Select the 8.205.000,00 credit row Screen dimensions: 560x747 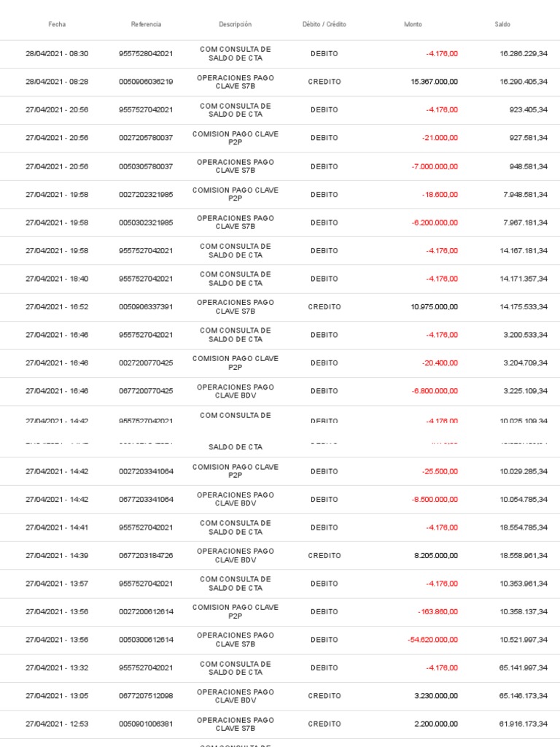point(280,555)
